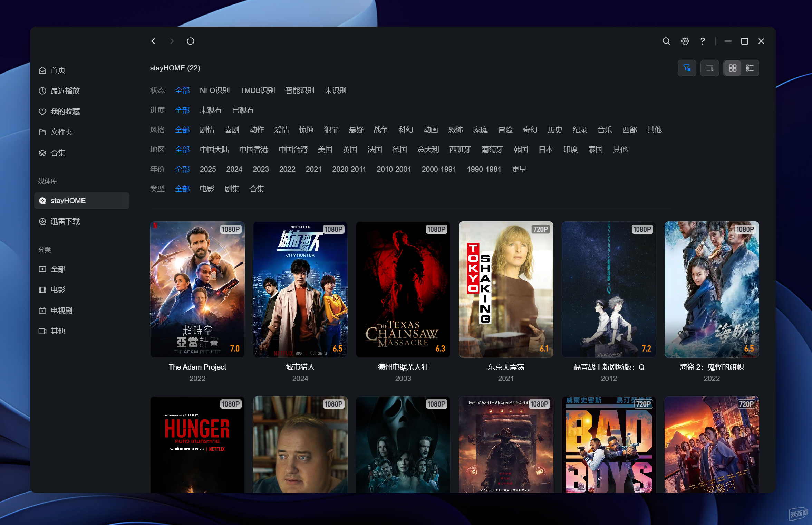Filter year by 2022
812x525 pixels.
pos(287,169)
